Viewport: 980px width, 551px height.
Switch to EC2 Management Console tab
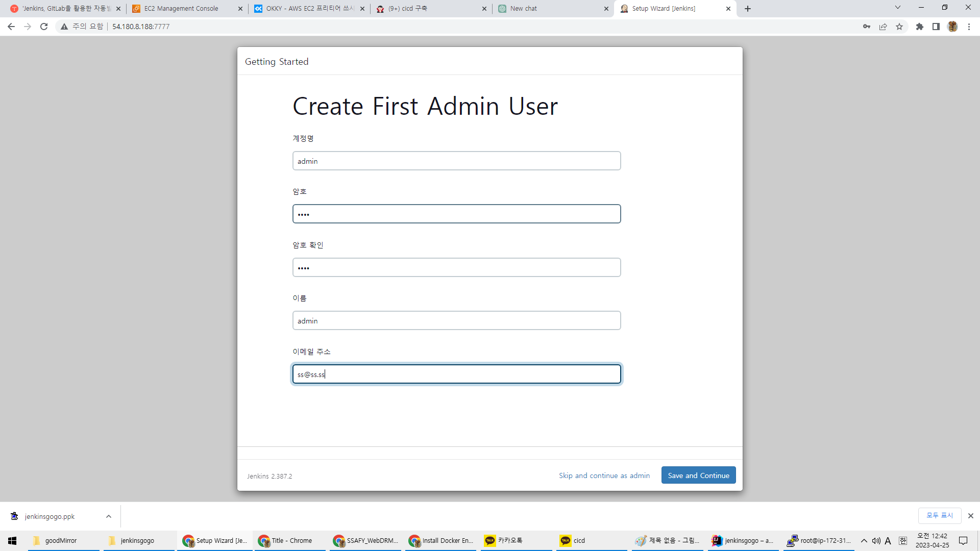pyautogui.click(x=181, y=9)
